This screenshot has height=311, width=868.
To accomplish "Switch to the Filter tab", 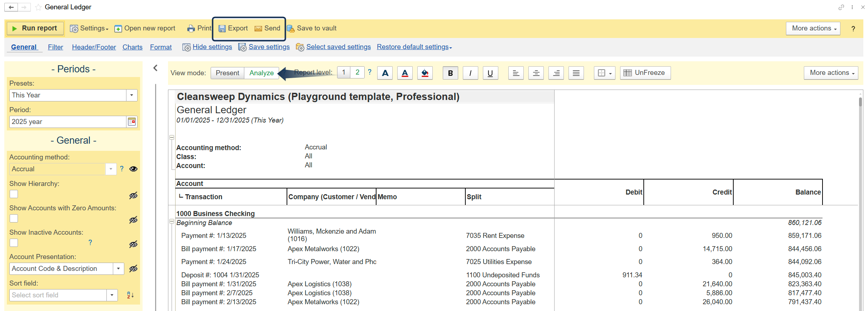I will coord(56,47).
